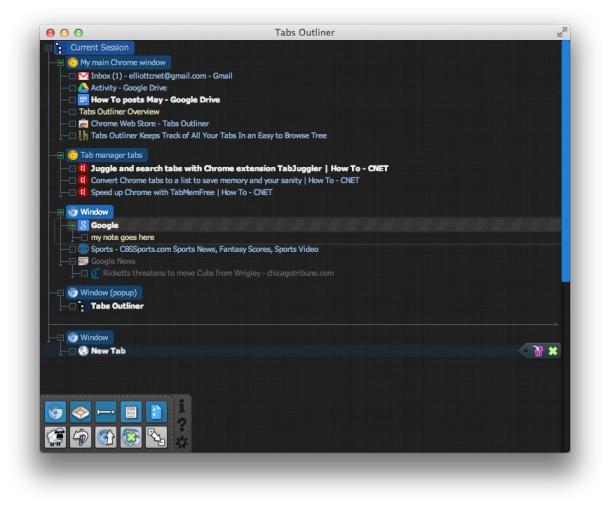Screen dimensions: 610x508
Task: Click the green X close icon on the New Tab row
Action: [x=553, y=351]
